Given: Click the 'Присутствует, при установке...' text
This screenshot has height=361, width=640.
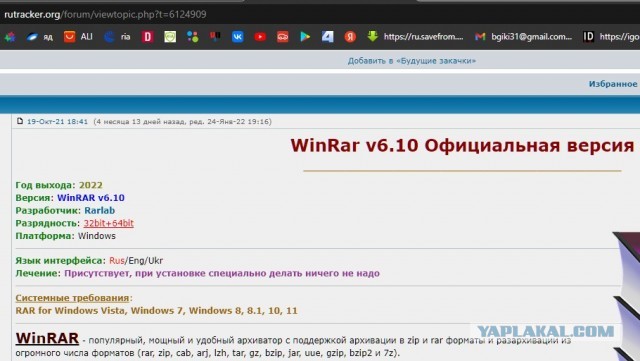Looking at the screenshot, I should click(222, 273).
